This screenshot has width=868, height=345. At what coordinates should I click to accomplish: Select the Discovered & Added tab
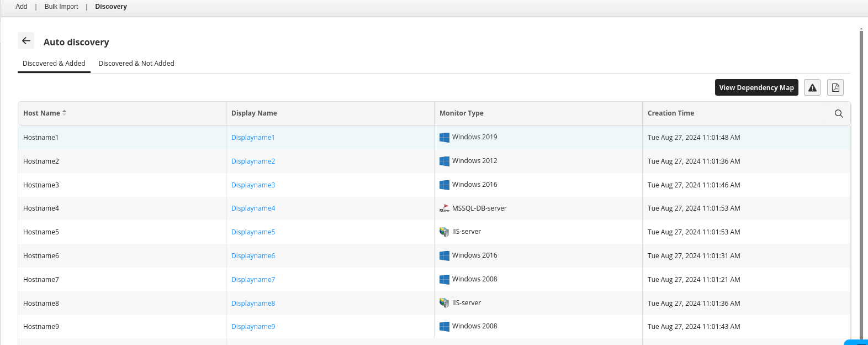(x=54, y=64)
